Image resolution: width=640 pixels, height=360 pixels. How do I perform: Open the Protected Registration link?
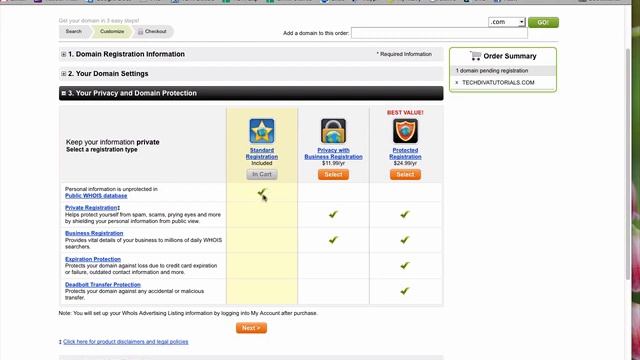pyautogui.click(x=405, y=153)
